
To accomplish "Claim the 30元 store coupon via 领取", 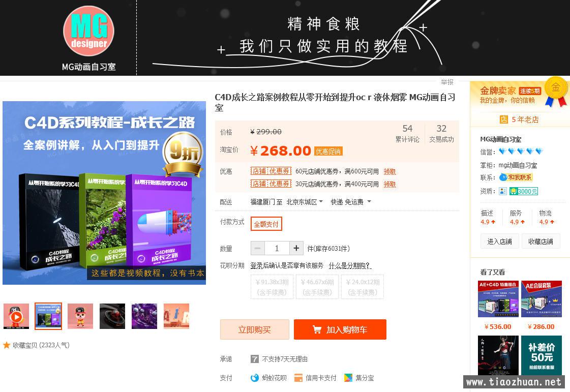I will pos(389,185).
